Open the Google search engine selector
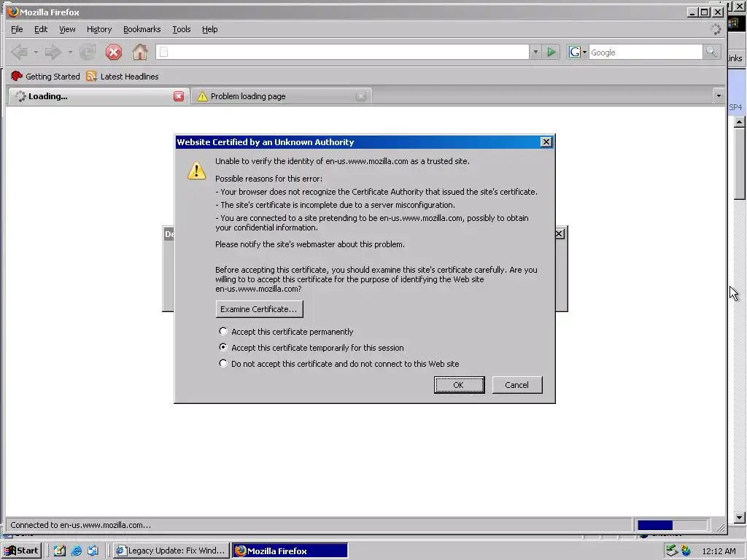747x560 pixels. pyautogui.click(x=578, y=52)
